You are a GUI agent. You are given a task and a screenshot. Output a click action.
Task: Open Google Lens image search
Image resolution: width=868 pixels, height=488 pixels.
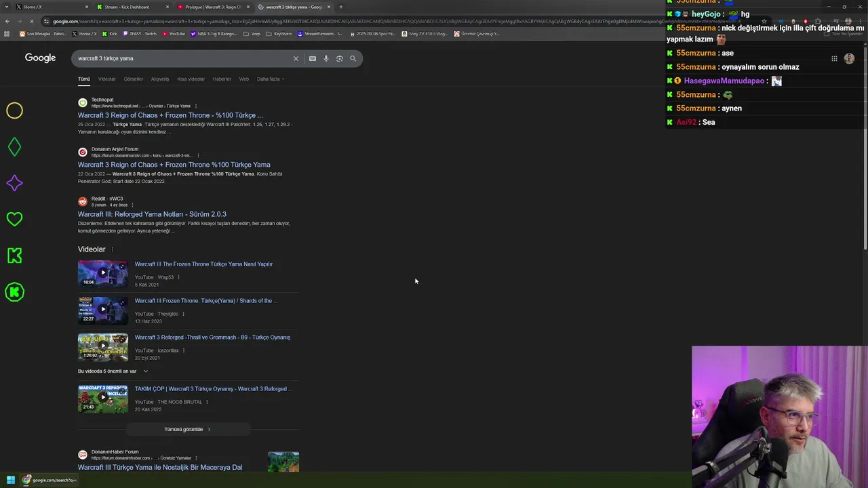click(x=340, y=58)
